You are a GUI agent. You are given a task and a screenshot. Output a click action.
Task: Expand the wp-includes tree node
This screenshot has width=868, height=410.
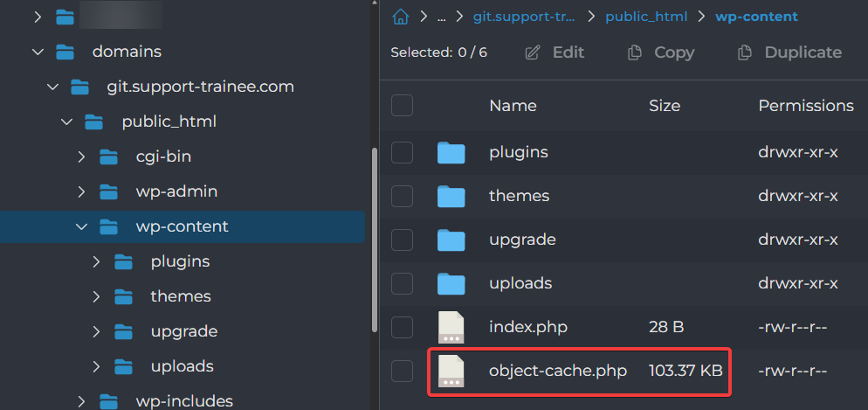[x=81, y=400]
